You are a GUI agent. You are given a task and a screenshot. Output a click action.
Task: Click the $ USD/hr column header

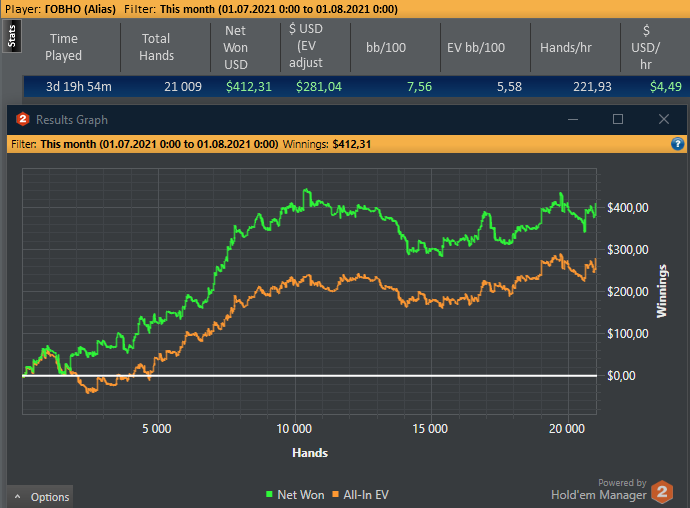(x=646, y=48)
